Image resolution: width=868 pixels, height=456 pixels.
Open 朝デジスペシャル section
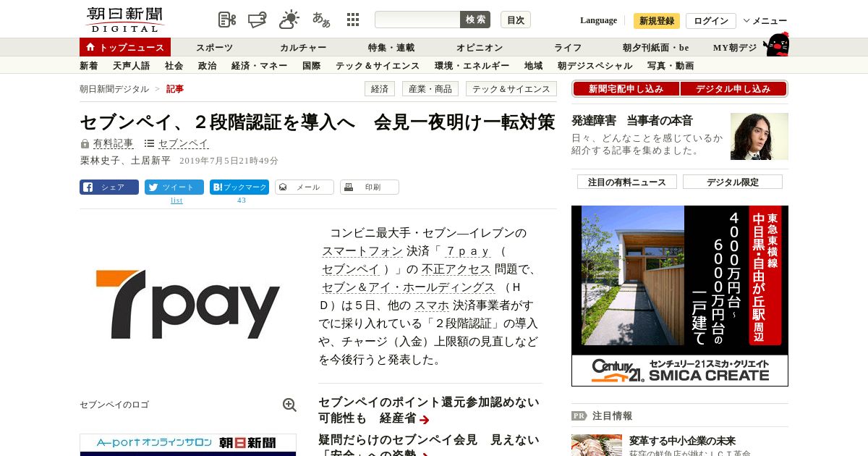[x=595, y=65]
